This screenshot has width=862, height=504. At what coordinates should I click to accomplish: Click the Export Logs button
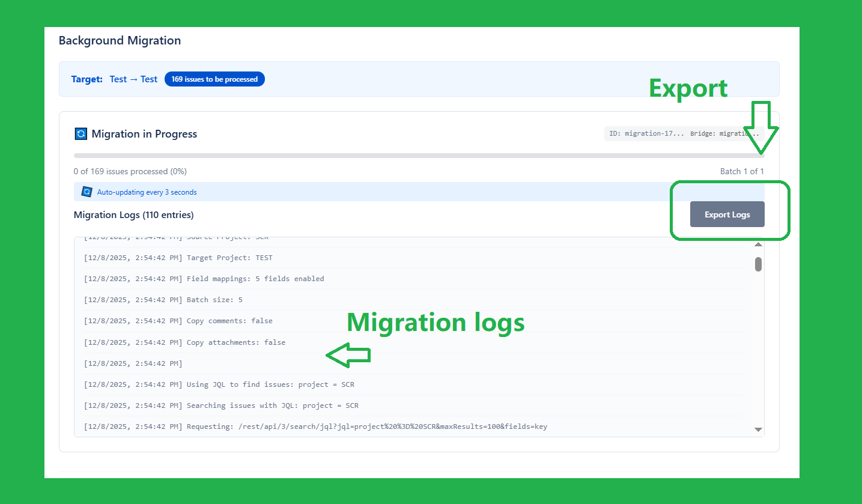727,214
